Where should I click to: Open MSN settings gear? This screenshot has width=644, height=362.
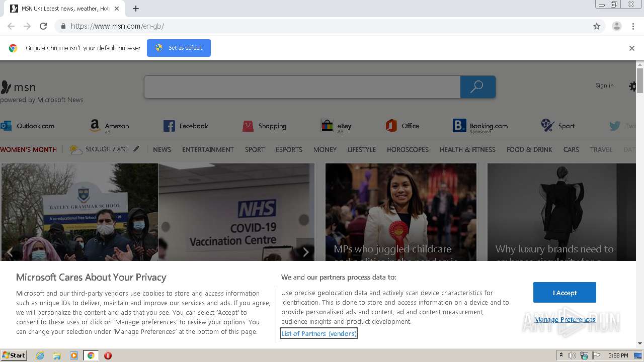[632, 86]
